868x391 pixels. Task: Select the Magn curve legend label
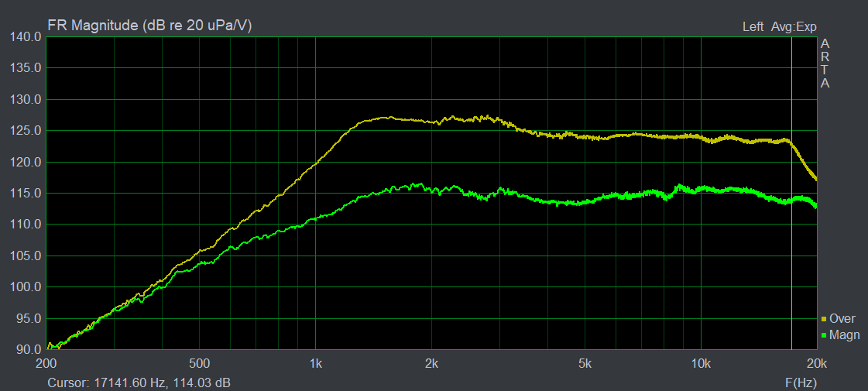(x=844, y=335)
